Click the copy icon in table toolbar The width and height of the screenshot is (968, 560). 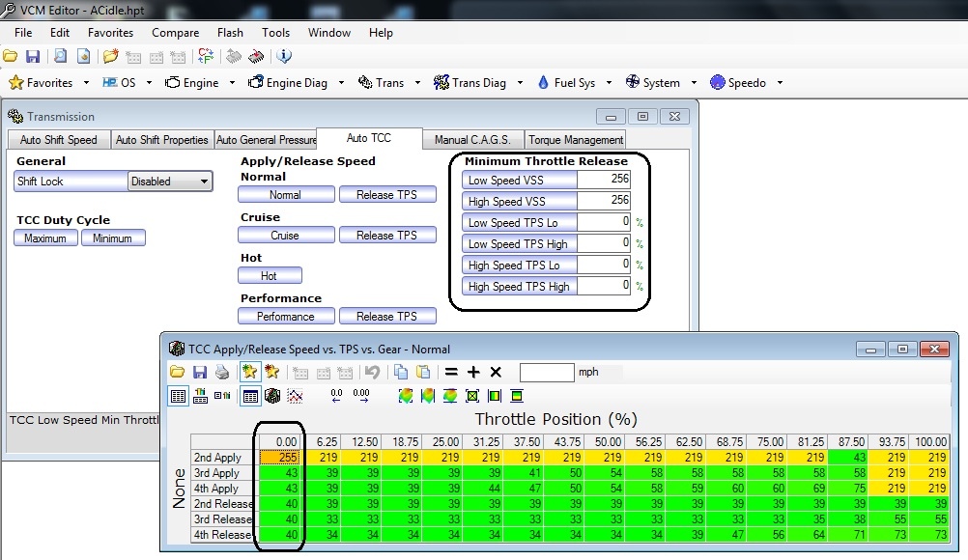[401, 372]
